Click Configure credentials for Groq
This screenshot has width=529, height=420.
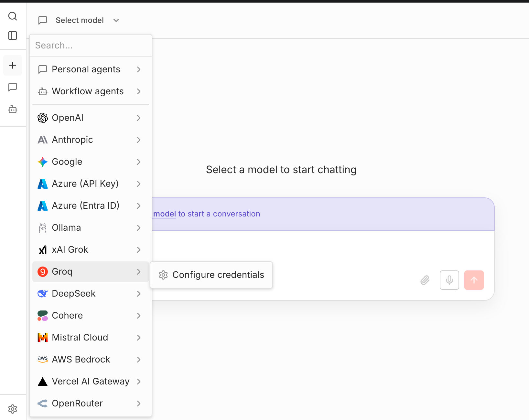211,275
